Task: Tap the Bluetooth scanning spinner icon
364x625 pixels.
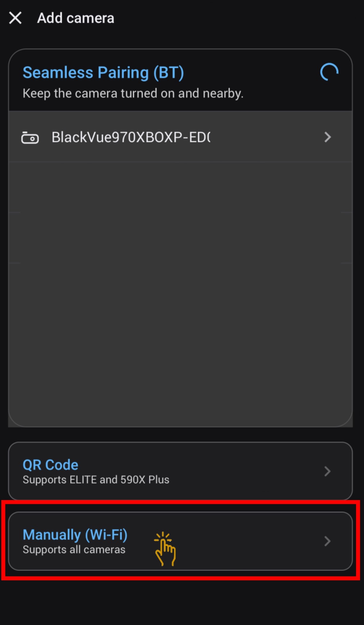Action: pyautogui.click(x=329, y=72)
